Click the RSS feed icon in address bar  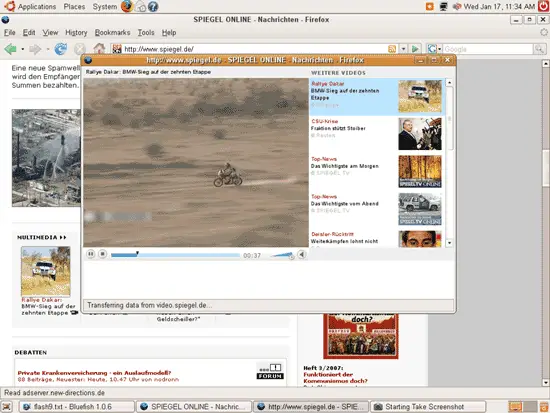point(392,49)
